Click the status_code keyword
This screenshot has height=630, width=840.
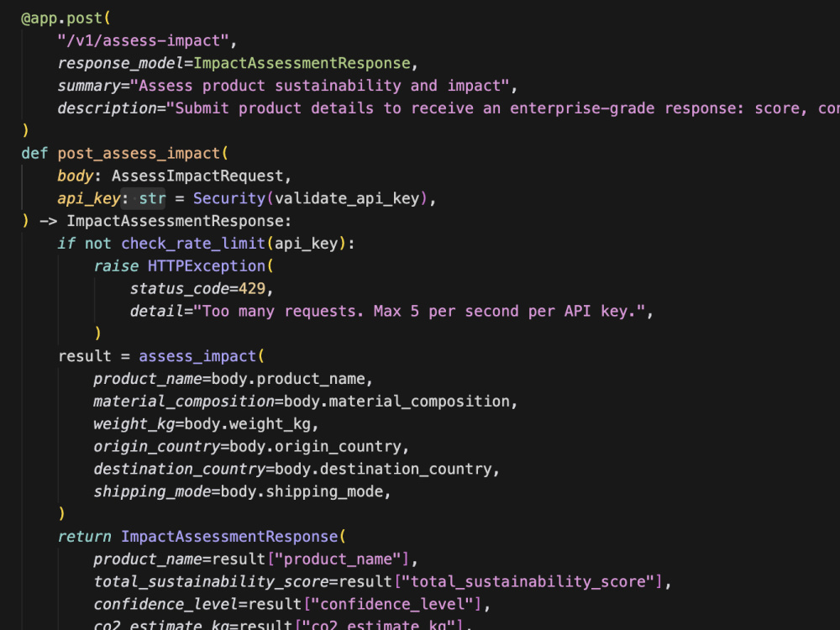click(180, 288)
